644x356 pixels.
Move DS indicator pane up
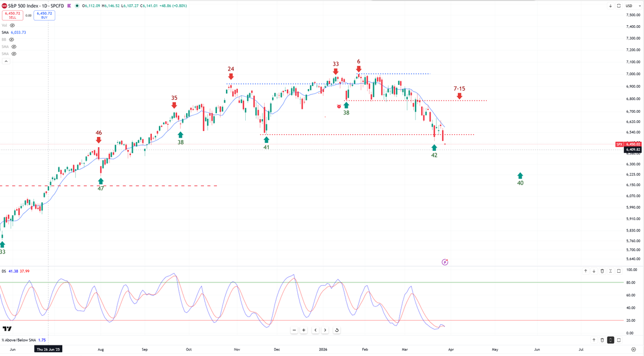586,271
